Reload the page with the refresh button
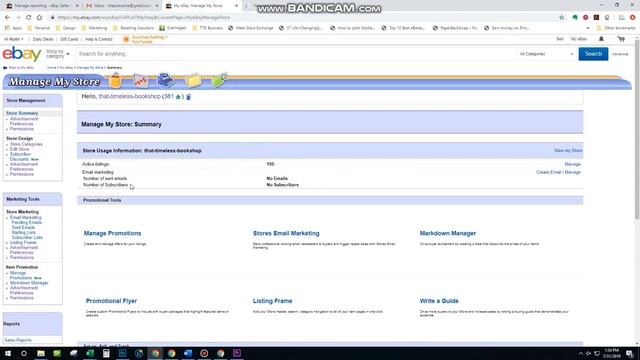Viewport: 640px width, 360px height. click(29, 18)
